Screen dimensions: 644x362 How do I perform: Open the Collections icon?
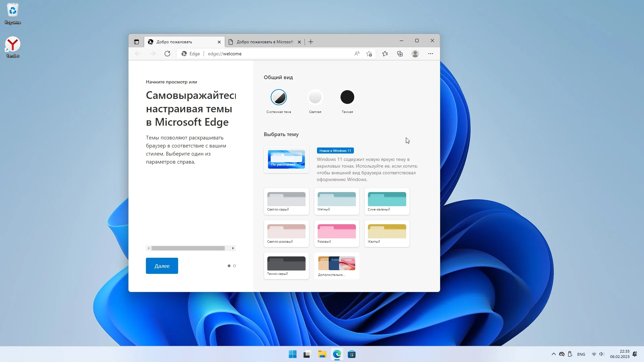pyautogui.click(x=400, y=54)
